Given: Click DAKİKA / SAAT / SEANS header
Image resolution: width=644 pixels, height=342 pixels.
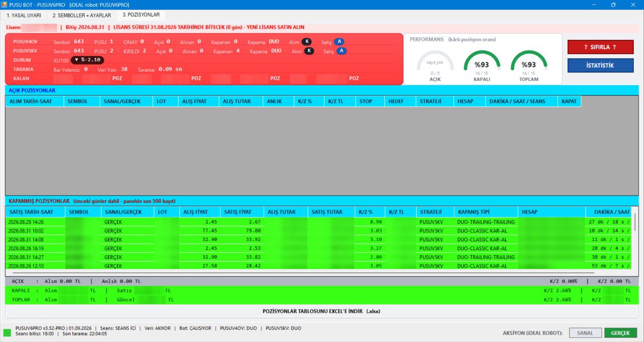Looking at the screenshot, I should coord(521,101).
